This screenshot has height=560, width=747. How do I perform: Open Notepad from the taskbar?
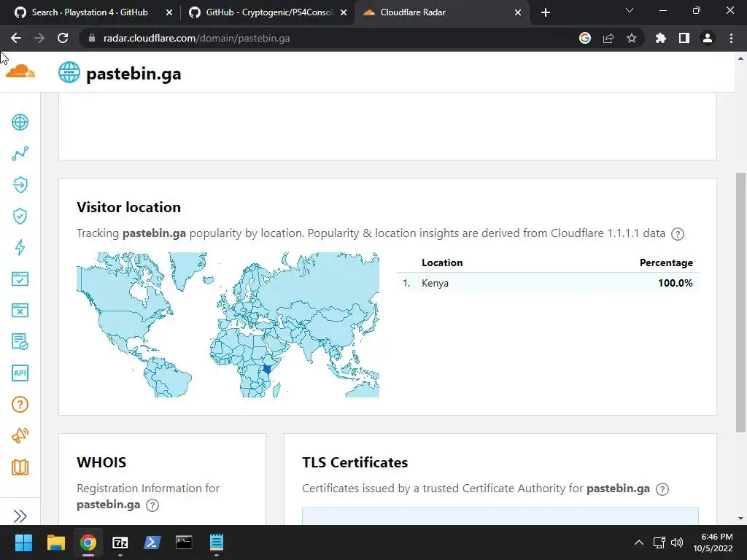pyautogui.click(x=216, y=542)
